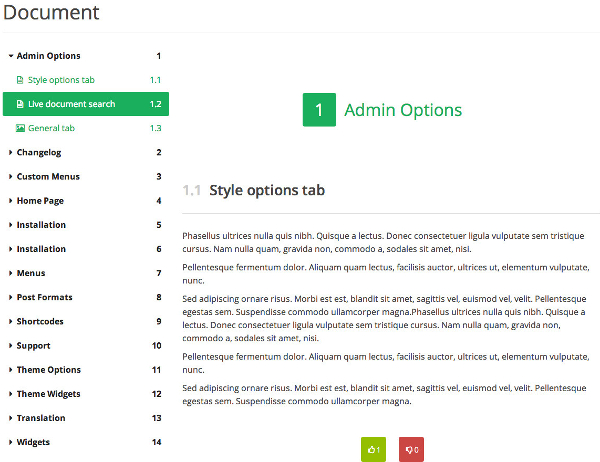Image resolution: width=600 pixels, height=462 pixels.
Task: Expand the Post Formats section arrow
Action: (x=11, y=297)
